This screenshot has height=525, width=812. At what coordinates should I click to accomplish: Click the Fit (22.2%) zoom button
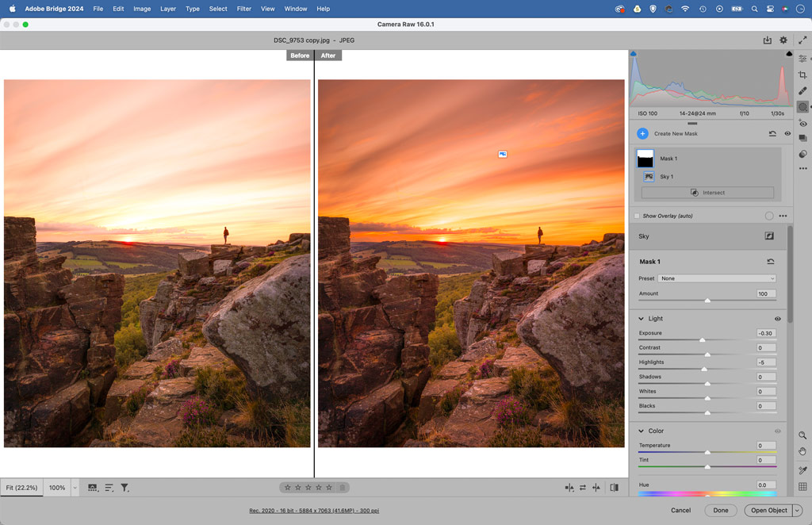tap(21, 488)
